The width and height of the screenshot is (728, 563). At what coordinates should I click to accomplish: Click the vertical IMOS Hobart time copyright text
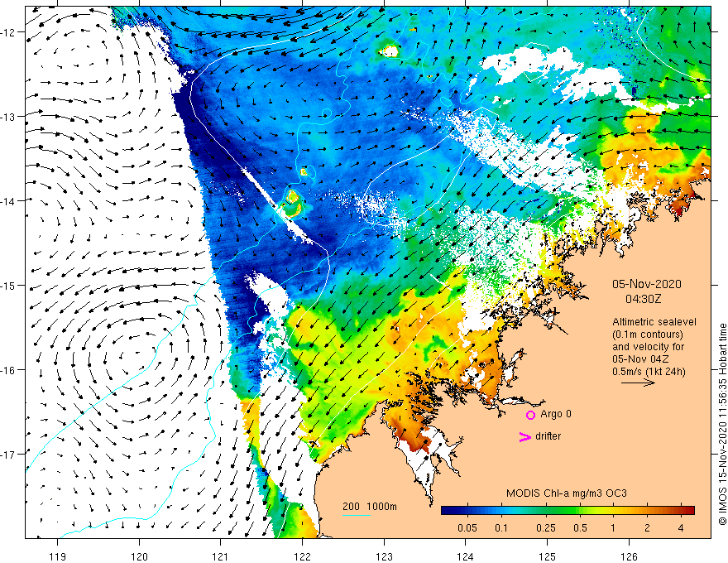pyautogui.click(x=722, y=425)
